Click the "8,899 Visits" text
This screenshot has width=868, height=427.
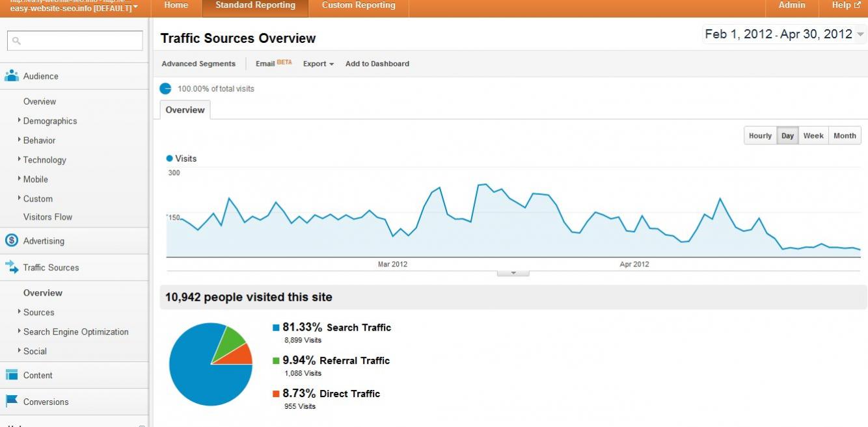coord(303,340)
